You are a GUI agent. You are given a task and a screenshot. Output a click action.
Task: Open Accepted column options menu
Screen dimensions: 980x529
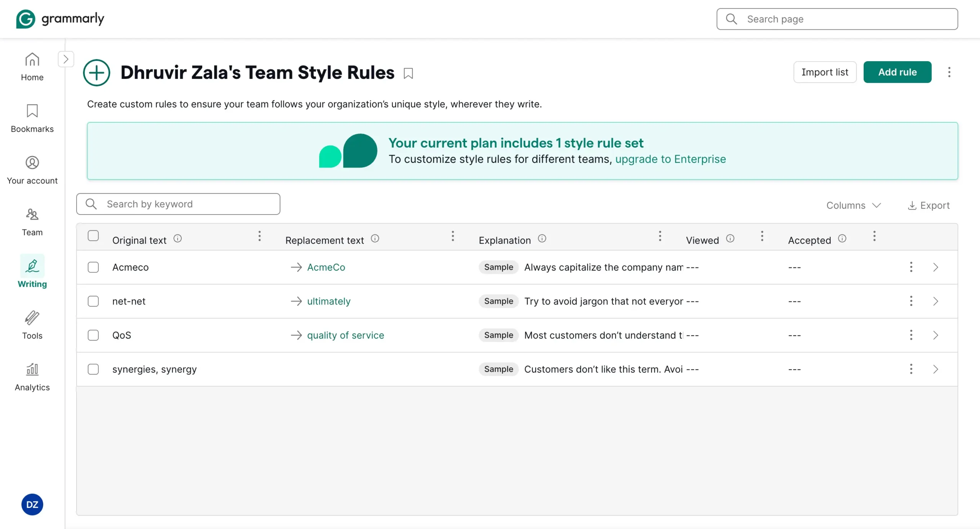[x=874, y=236]
